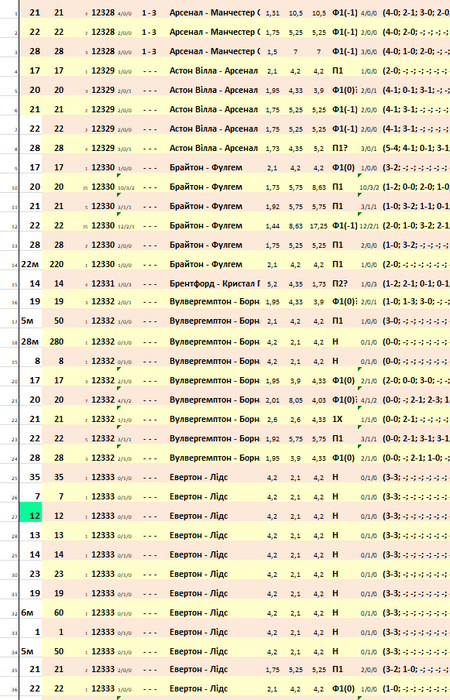Viewport: 450px width, 700px height.
Task: Click Астон Вілла - Арсенал in the П1? row
Action: (x=213, y=148)
